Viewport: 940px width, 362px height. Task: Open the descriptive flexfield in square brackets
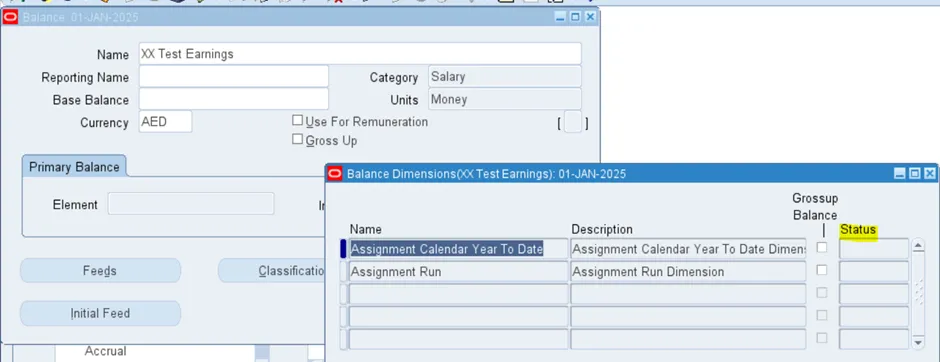click(x=573, y=123)
